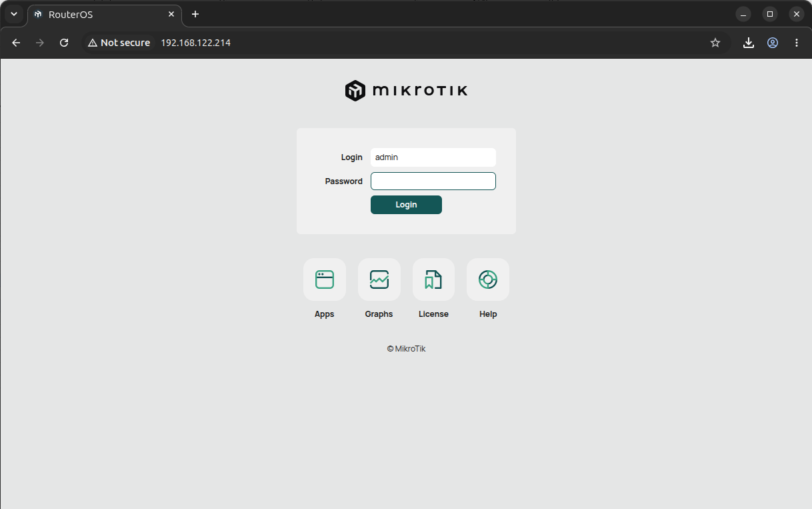This screenshot has width=812, height=509.
Task: Open the Apps icon tile
Action: (324, 280)
